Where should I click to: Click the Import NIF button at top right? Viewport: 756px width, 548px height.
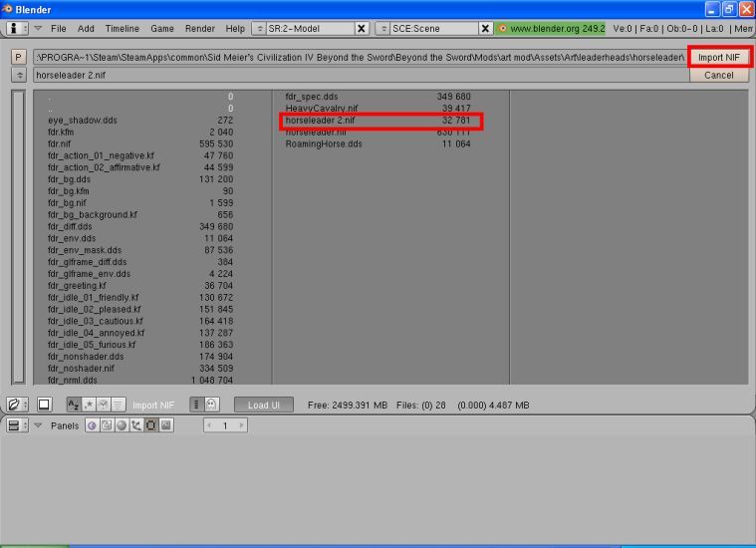pyautogui.click(x=719, y=58)
